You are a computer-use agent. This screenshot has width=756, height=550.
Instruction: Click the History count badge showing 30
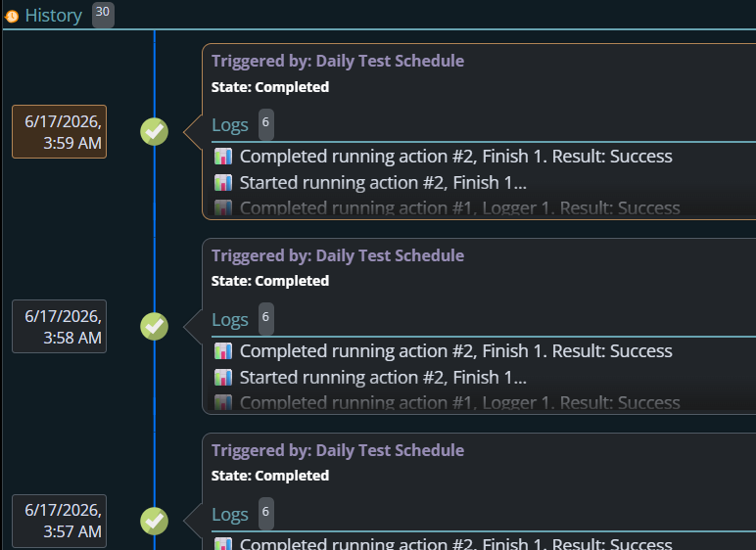(103, 14)
